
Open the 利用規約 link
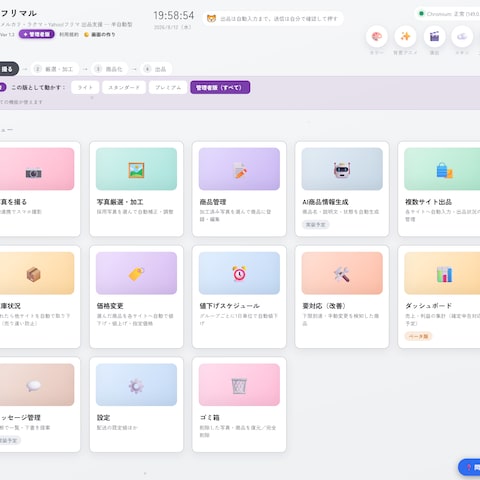click(x=69, y=34)
